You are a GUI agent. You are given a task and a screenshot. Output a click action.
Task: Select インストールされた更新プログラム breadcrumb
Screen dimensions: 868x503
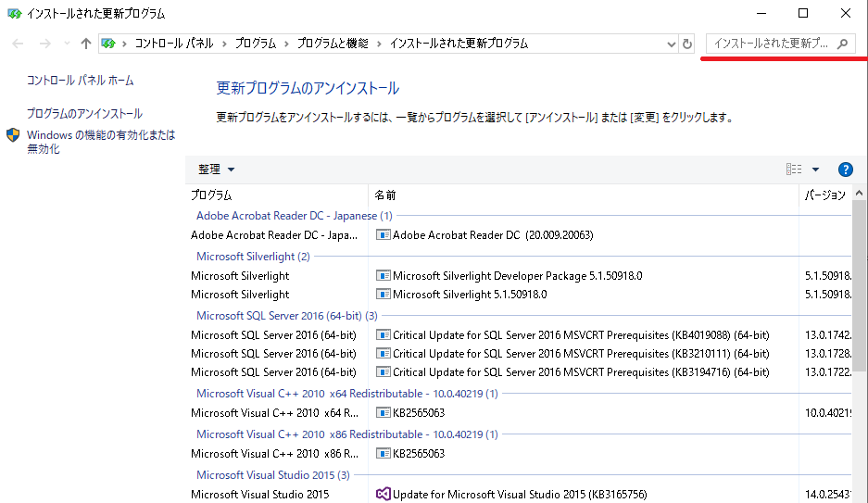pyautogui.click(x=459, y=44)
